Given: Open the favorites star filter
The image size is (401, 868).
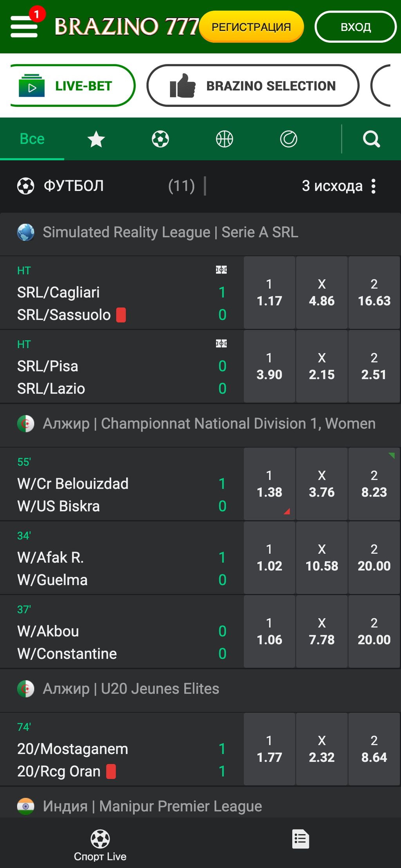Looking at the screenshot, I should [x=96, y=139].
